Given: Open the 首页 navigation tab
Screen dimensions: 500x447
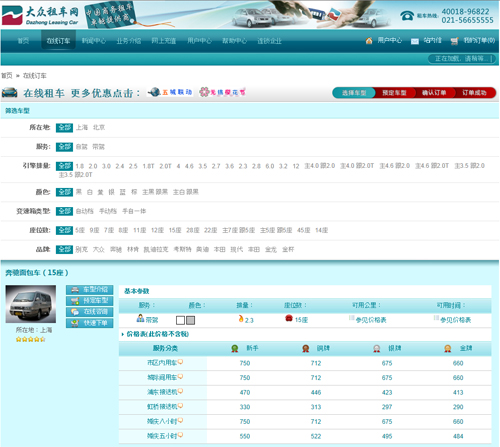Looking at the screenshot, I should coord(23,41).
